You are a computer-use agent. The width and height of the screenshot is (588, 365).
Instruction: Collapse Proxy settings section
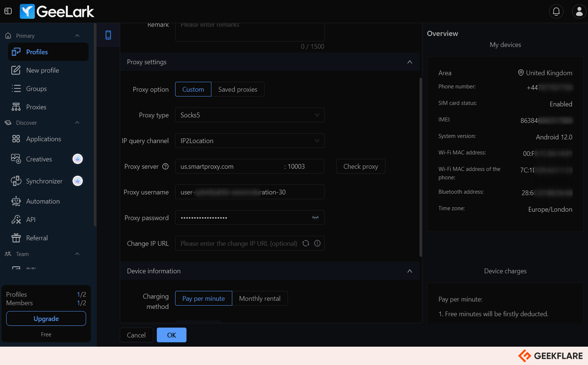[410, 62]
